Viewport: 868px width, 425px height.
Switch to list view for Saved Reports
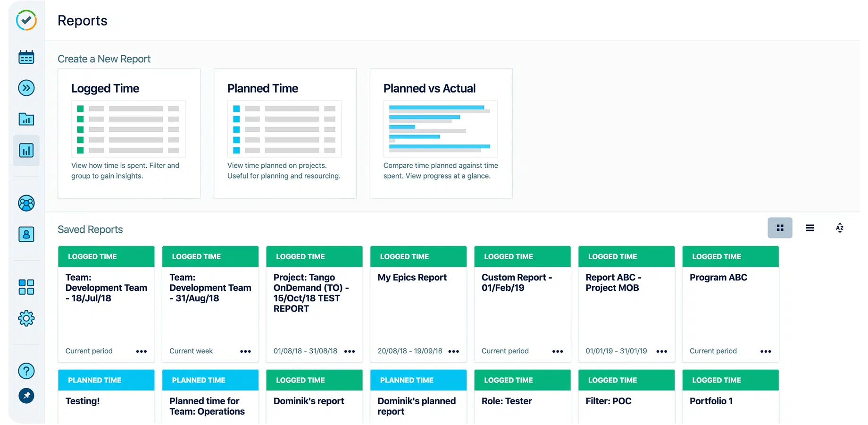(x=810, y=228)
